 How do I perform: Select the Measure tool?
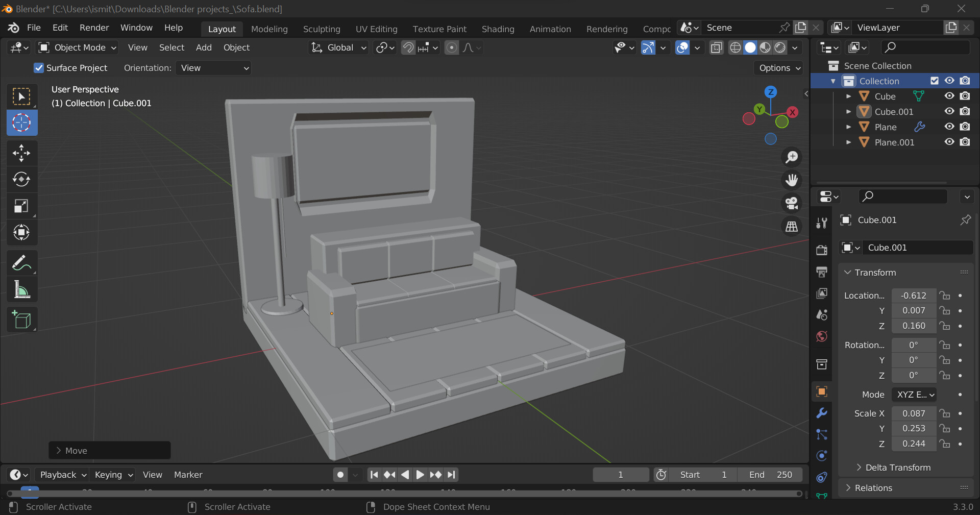21,289
